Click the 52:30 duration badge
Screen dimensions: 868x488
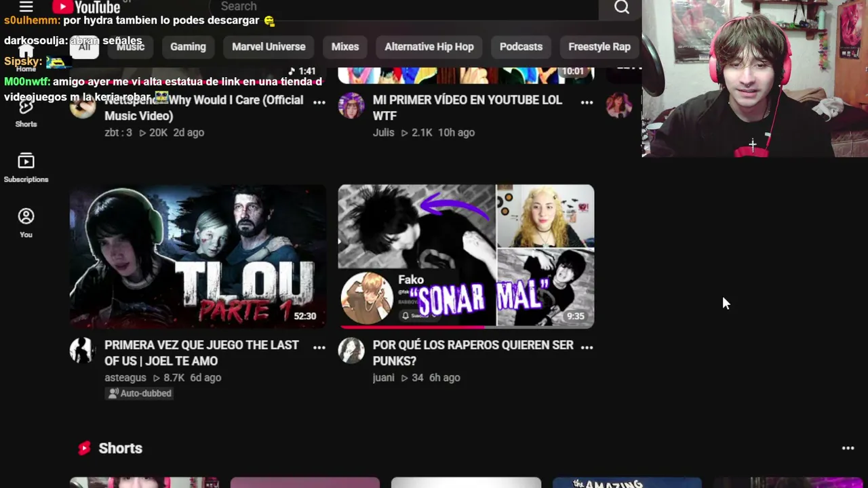[305, 316]
